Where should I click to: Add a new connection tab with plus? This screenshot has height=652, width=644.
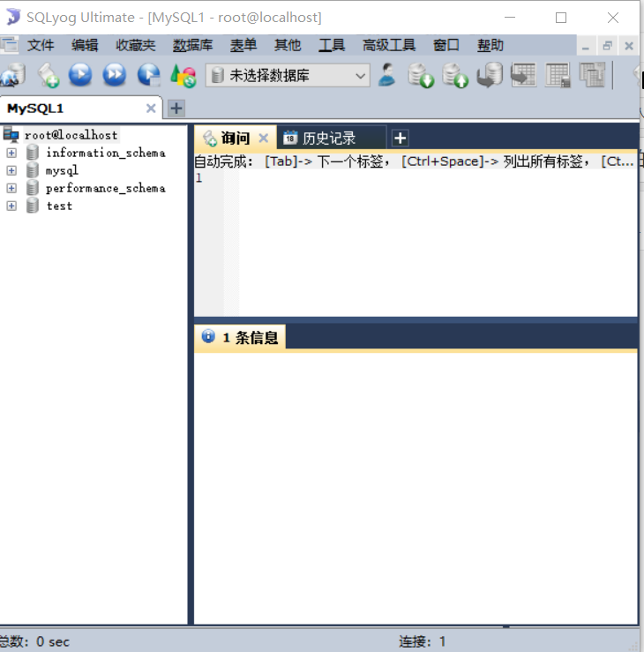coord(176,109)
